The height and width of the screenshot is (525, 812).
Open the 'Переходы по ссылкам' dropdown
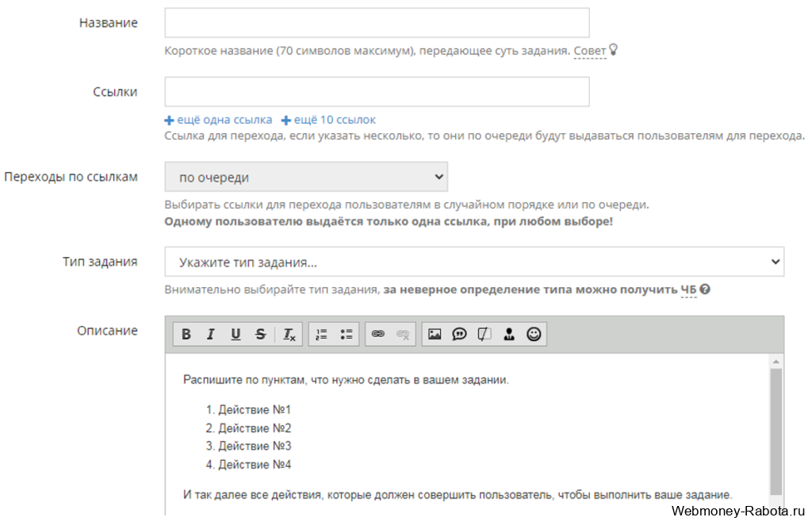pyautogui.click(x=306, y=177)
